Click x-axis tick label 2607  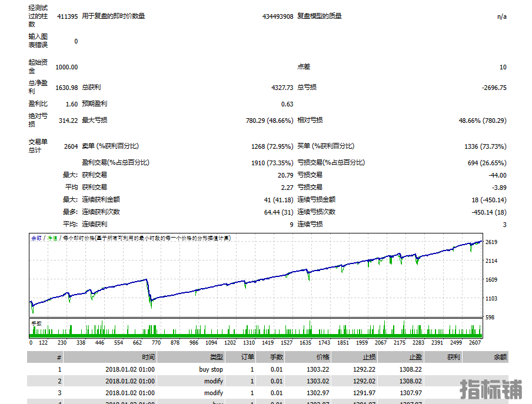pyautogui.click(x=475, y=343)
